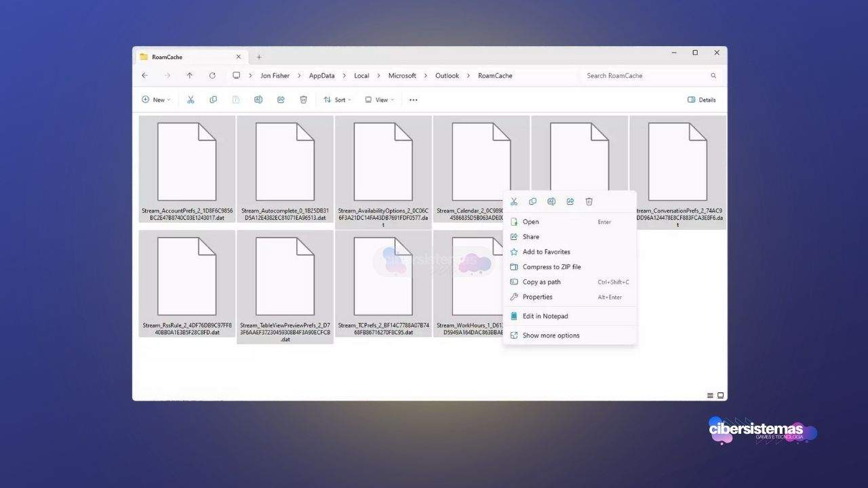Expand chevron after AppData in the path
Screen dimensions: 868x488
344,75
